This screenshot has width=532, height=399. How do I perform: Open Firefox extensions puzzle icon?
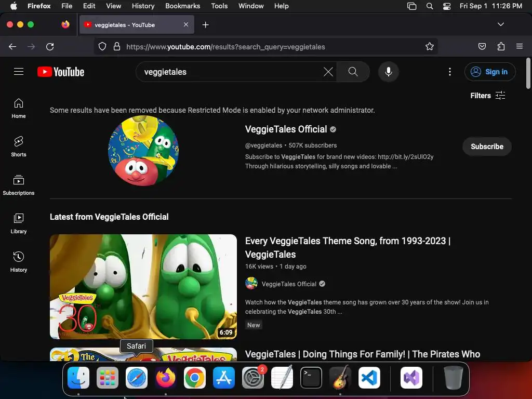click(501, 46)
